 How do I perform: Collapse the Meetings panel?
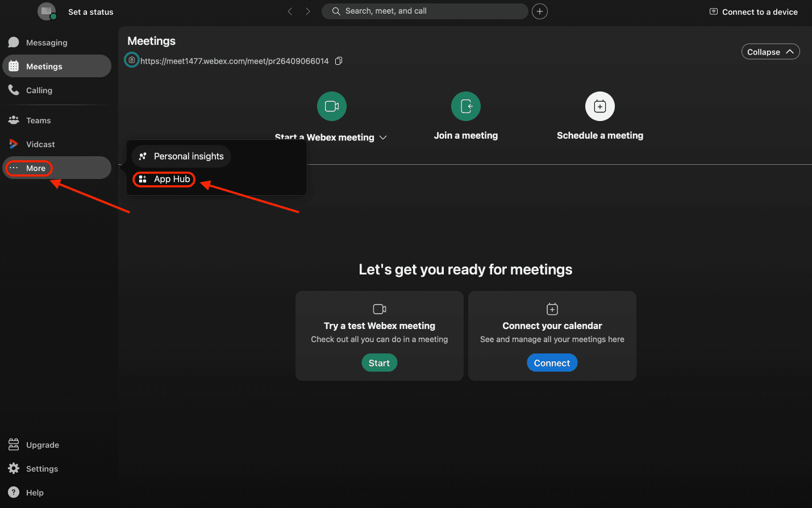[x=770, y=52]
